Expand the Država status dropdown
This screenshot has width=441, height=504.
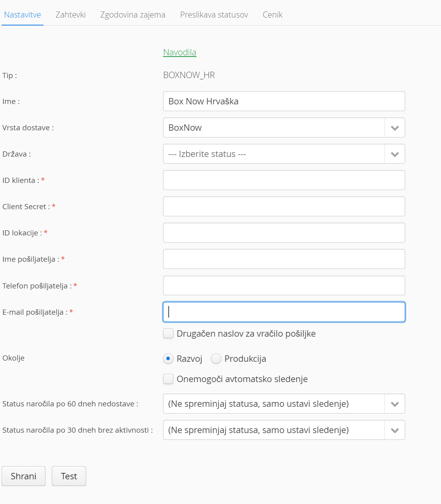coord(394,154)
